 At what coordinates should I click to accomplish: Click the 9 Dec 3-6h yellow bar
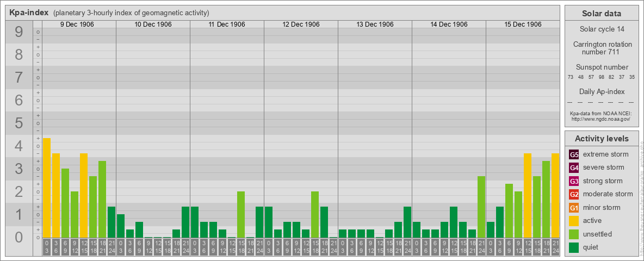coord(56,195)
